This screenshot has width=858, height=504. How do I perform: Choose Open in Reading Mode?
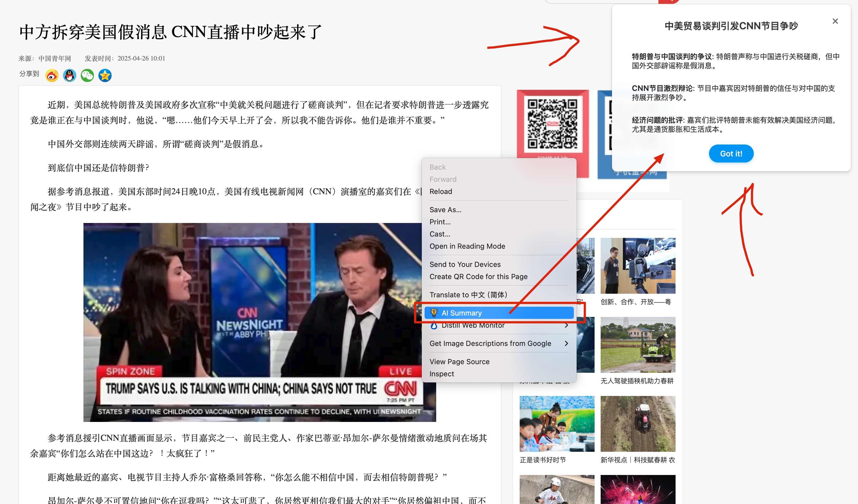click(x=499, y=246)
